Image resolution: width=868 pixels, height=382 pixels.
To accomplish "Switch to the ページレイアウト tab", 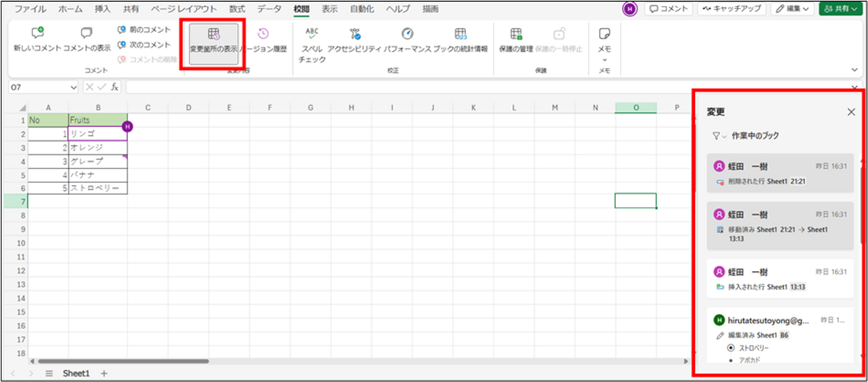I will click(x=184, y=9).
